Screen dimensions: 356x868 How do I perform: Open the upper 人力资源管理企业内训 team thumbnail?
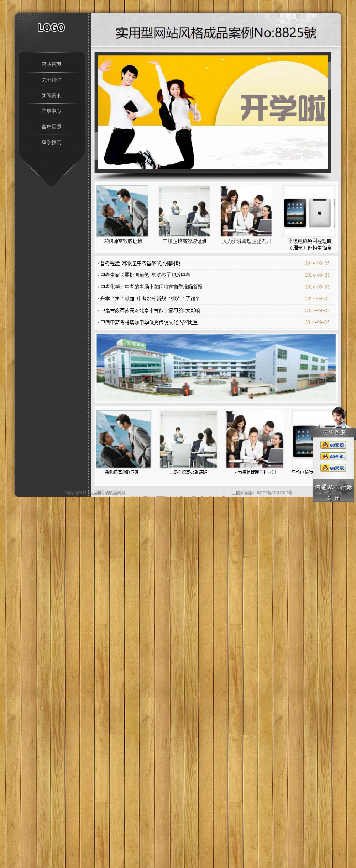coord(246,211)
